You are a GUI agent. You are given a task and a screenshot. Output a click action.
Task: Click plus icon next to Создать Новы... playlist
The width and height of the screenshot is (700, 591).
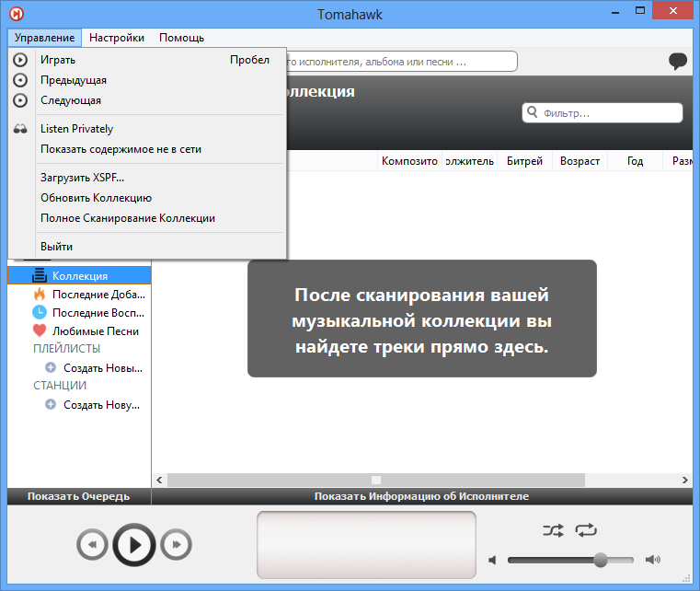pyautogui.click(x=51, y=367)
